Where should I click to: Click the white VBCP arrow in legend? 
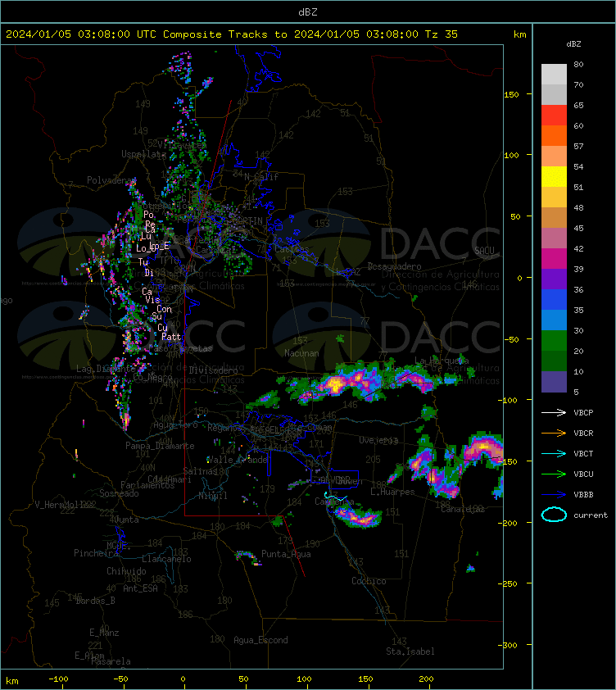point(554,413)
